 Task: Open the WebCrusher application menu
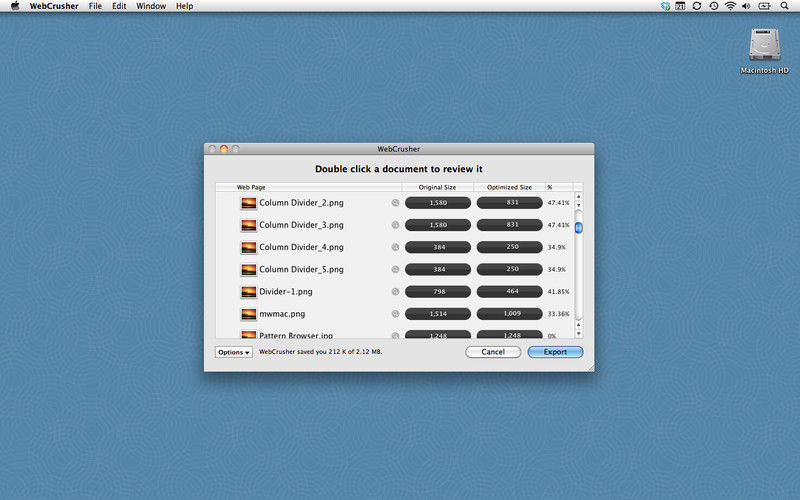[x=54, y=6]
